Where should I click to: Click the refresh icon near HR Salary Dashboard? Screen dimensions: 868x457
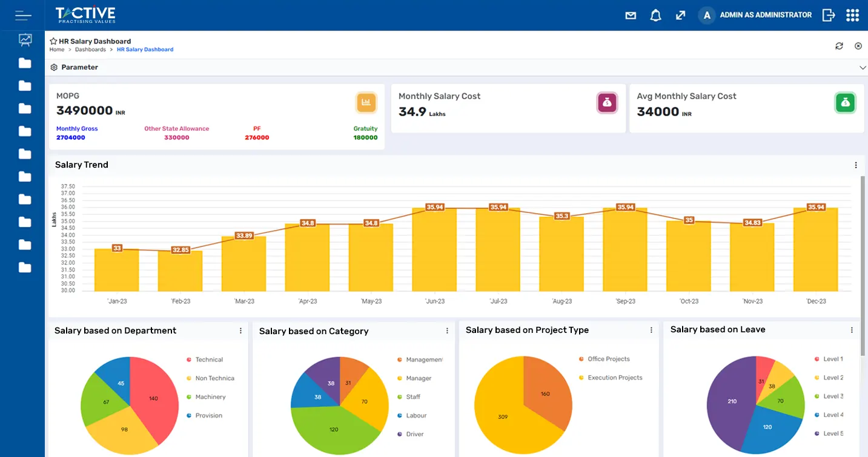(x=839, y=45)
